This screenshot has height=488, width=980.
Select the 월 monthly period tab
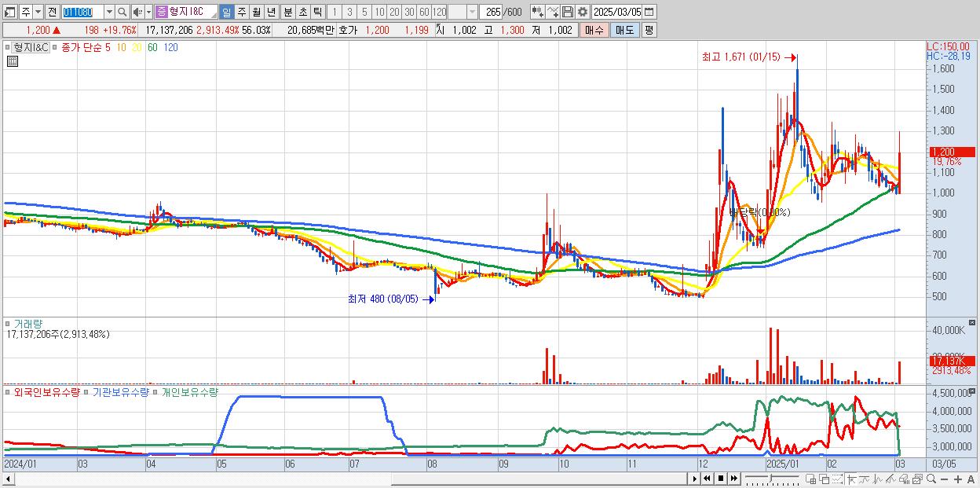(256, 12)
